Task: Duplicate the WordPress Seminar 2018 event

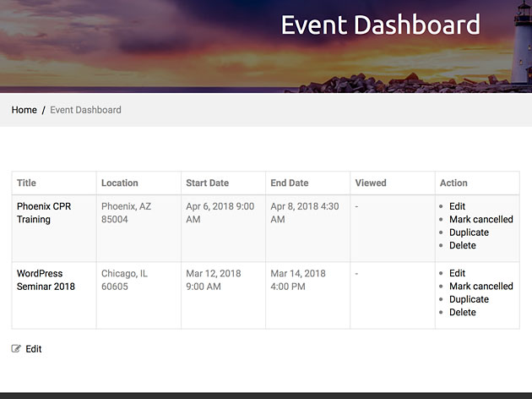Action: pyautogui.click(x=469, y=299)
